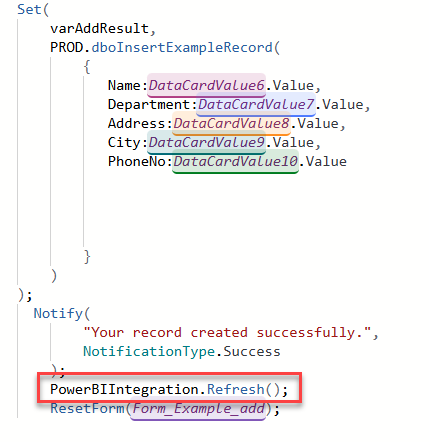This screenshot has width=429, height=442.
Task: Click the Name parameter label
Action: [x=124, y=85]
